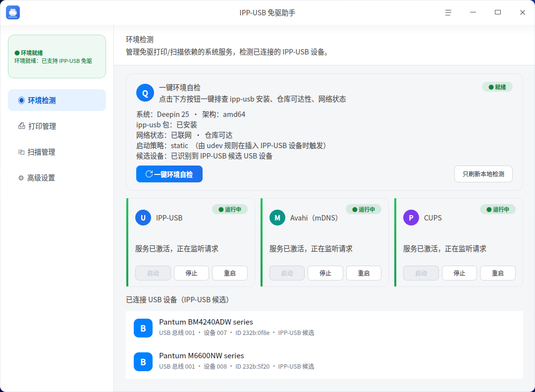Screen dimensions: 535x392
Task: Restart the CUPS service
Action: click(x=498, y=273)
